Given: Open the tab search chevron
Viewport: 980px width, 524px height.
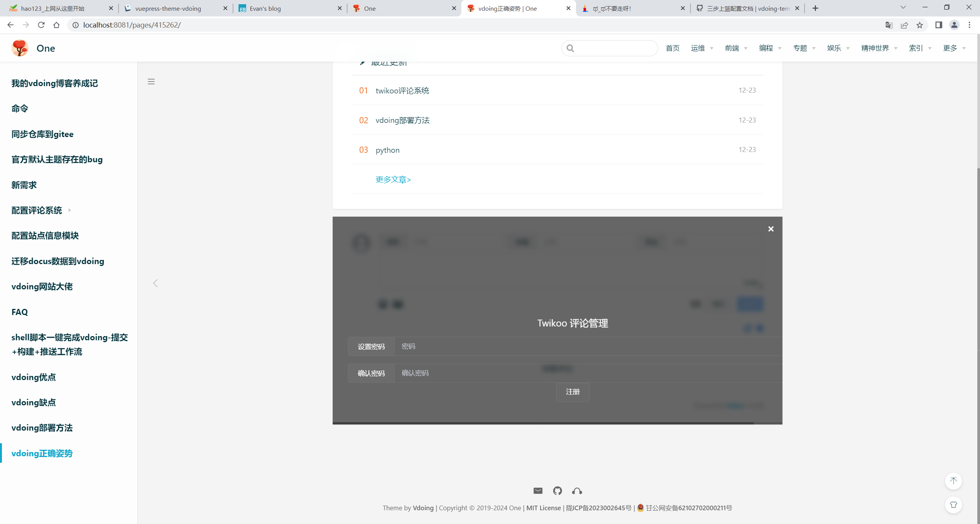Looking at the screenshot, I should pos(903,7).
